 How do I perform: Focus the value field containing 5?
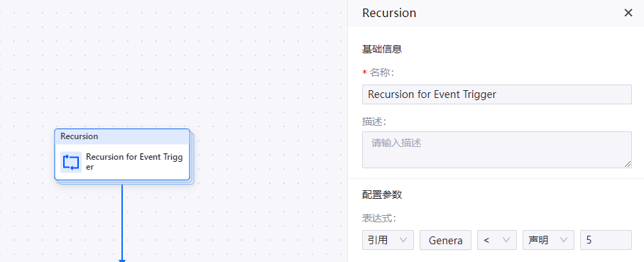(606, 240)
